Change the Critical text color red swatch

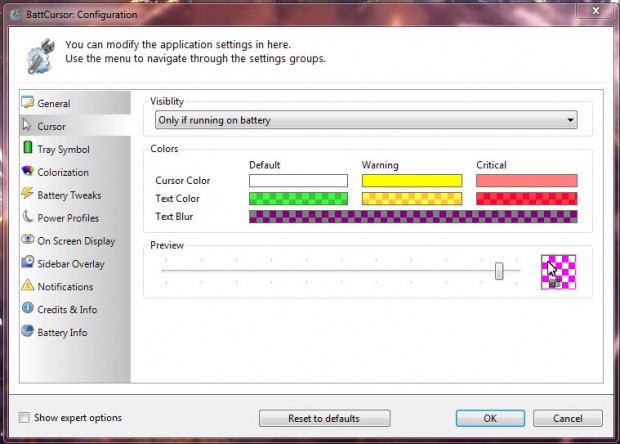(x=527, y=198)
